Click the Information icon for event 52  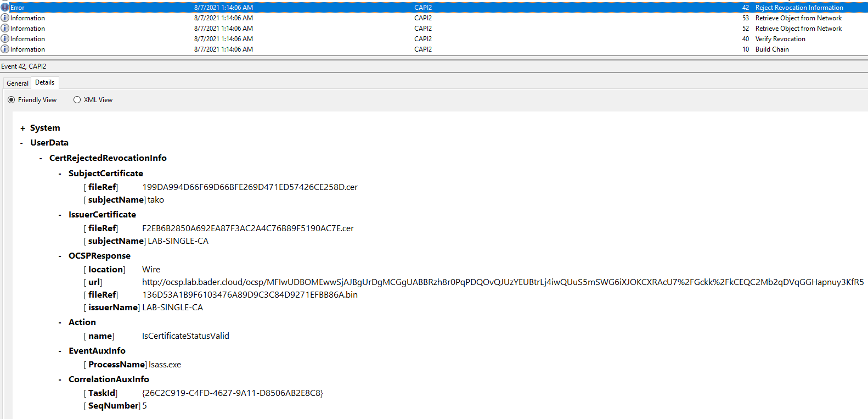tap(5, 29)
